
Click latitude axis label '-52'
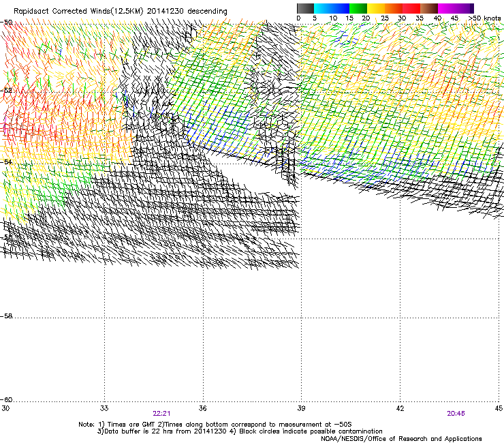point(6,91)
